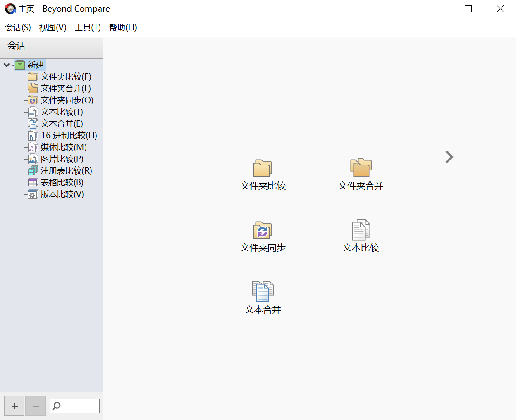The width and height of the screenshot is (516, 420).
Task: Select 文本比较(T) in the session tree
Action: tap(62, 112)
